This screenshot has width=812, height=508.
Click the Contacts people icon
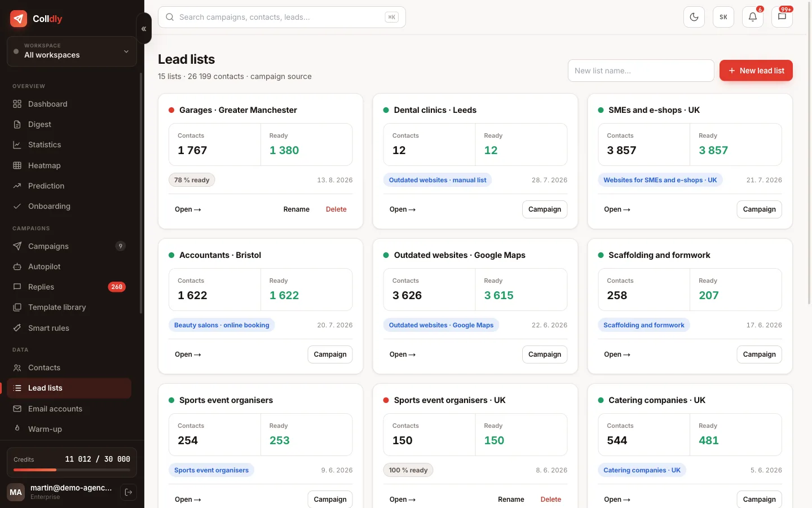[x=17, y=367]
